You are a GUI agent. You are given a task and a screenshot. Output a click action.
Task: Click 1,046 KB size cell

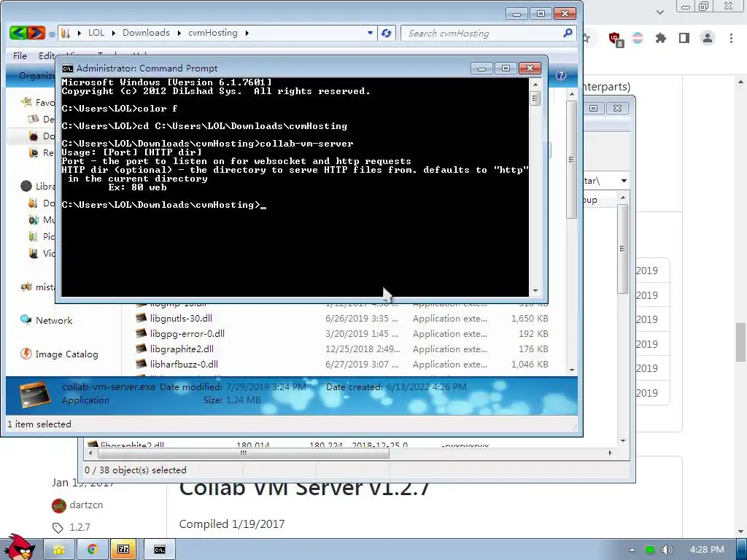(x=530, y=364)
